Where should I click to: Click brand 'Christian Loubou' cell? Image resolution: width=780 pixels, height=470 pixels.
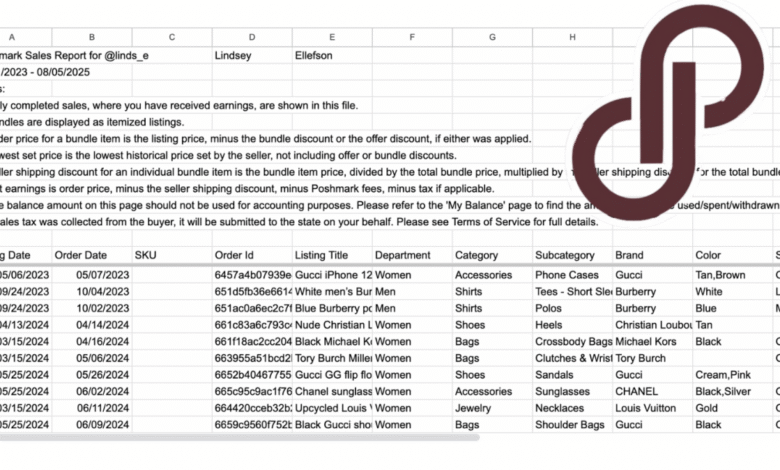[653, 325]
